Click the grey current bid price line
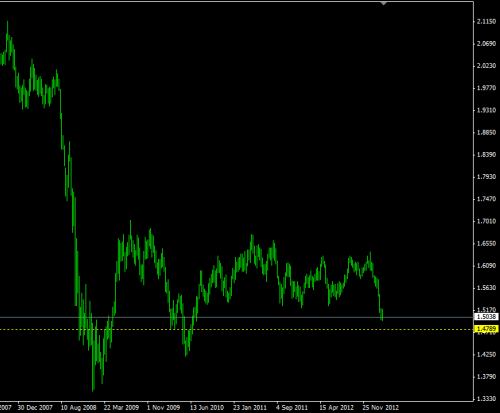Screen dimensions: 500x413 click(237, 317)
